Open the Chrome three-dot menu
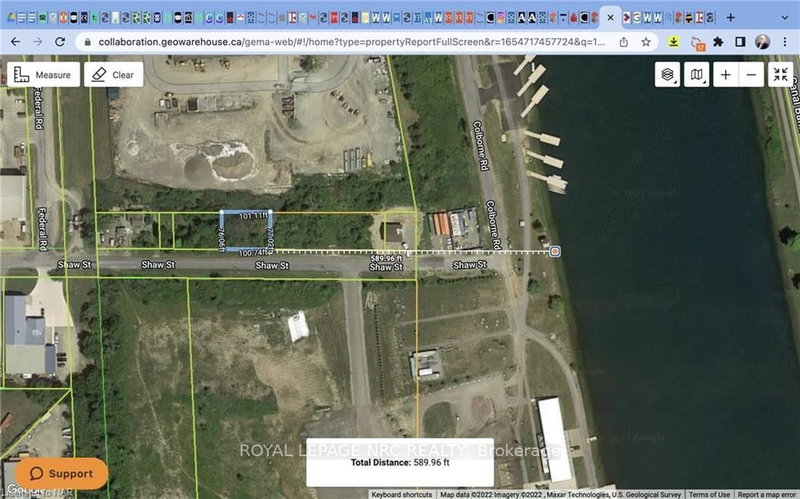This screenshot has height=499, width=800. (785, 42)
